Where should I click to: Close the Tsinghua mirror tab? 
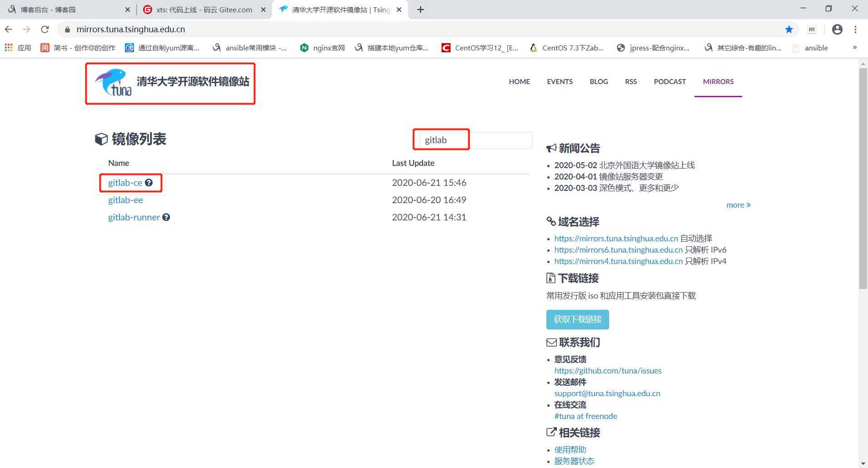[x=399, y=10]
